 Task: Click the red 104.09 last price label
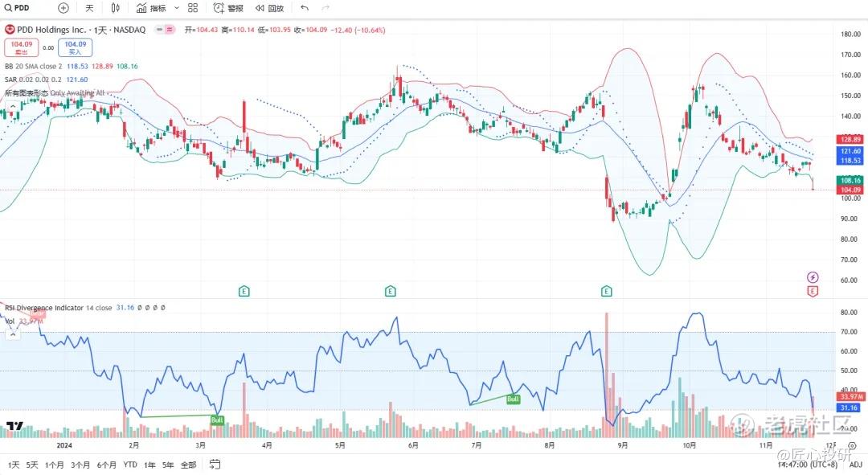pos(850,190)
